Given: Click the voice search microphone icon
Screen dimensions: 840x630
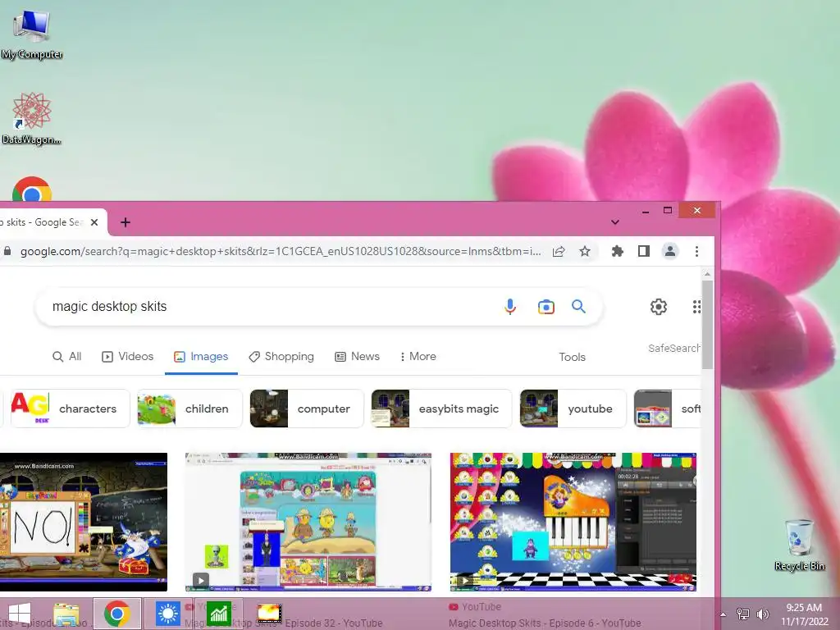Looking at the screenshot, I should pyautogui.click(x=510, y=307).
